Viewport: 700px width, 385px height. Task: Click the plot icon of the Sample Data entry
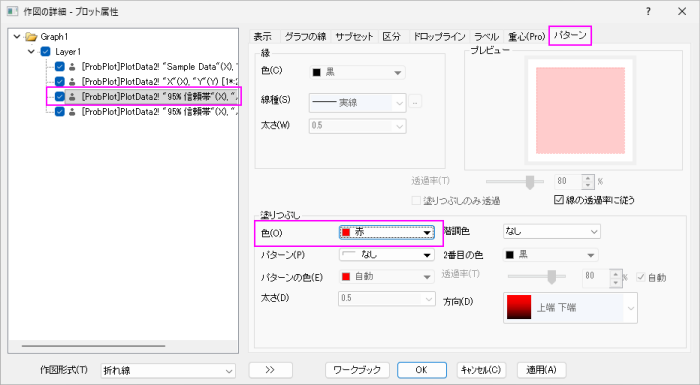[x=72, y=67]
